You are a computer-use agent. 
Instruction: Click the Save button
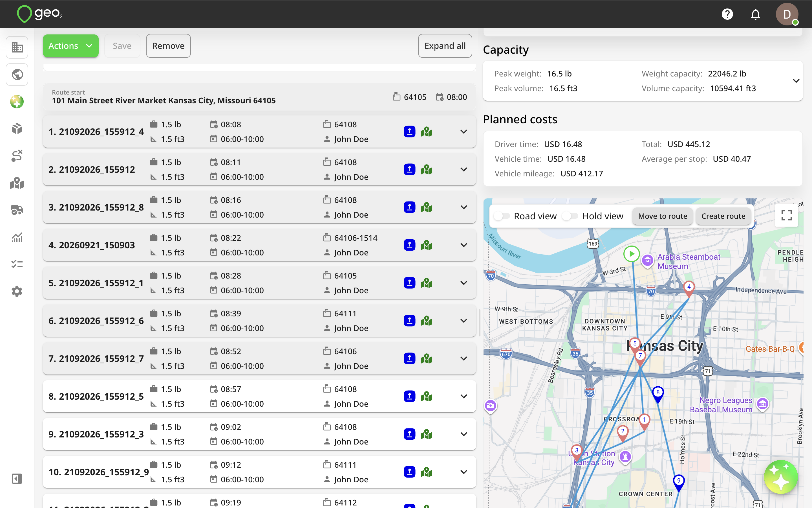122,46
